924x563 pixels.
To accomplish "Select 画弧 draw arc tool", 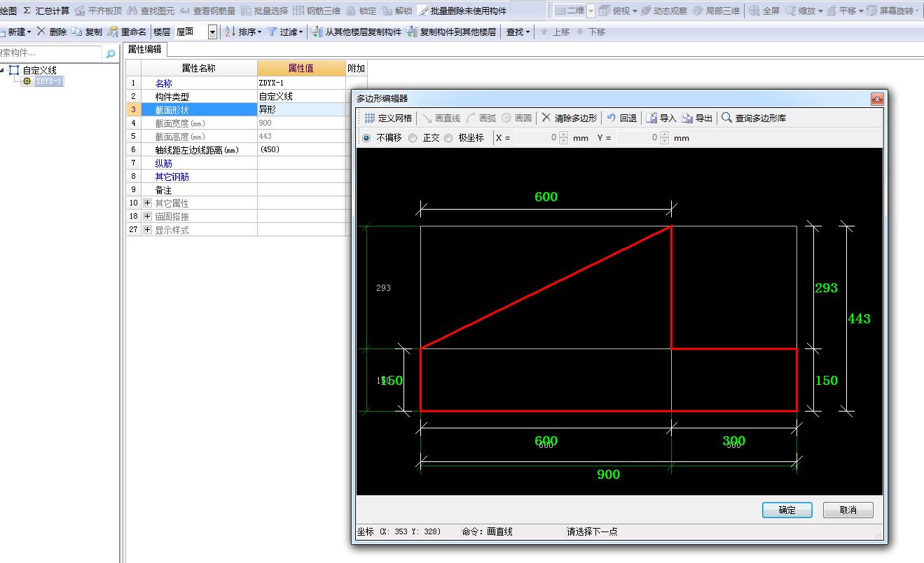I will pyautogui.click(x=481, y=118).
